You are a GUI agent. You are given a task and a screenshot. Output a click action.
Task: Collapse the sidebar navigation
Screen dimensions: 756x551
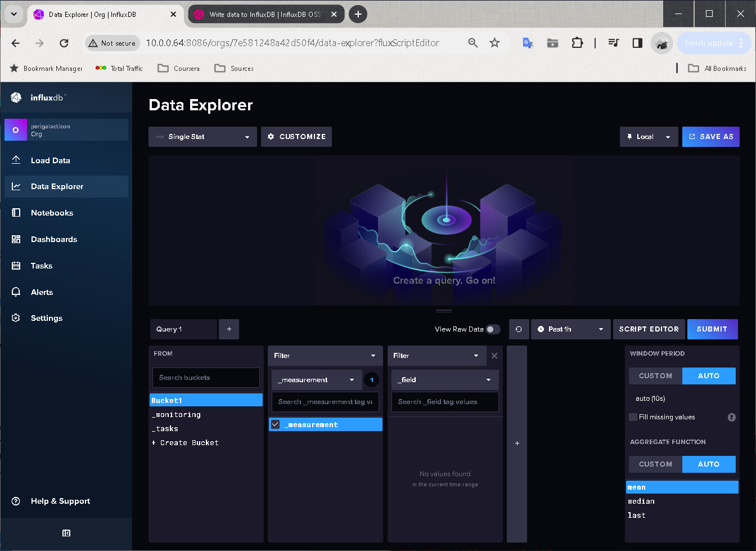pos(66,533)
